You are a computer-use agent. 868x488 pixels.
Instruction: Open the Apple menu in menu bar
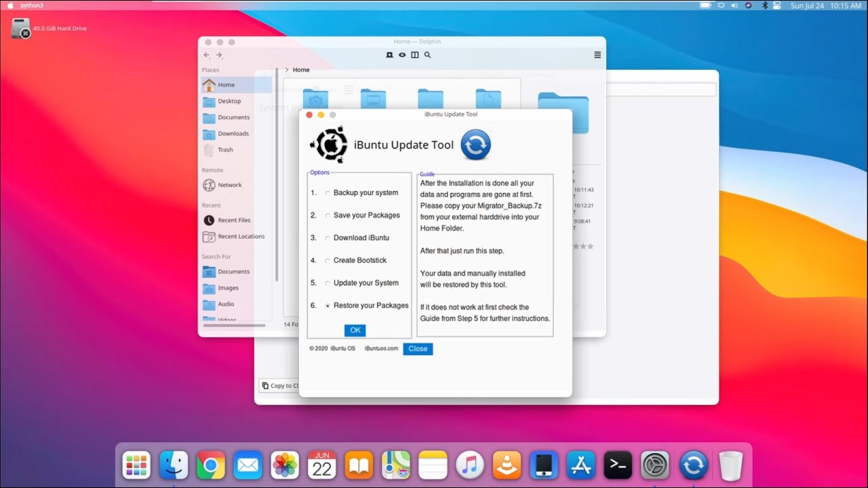(10, 5)
